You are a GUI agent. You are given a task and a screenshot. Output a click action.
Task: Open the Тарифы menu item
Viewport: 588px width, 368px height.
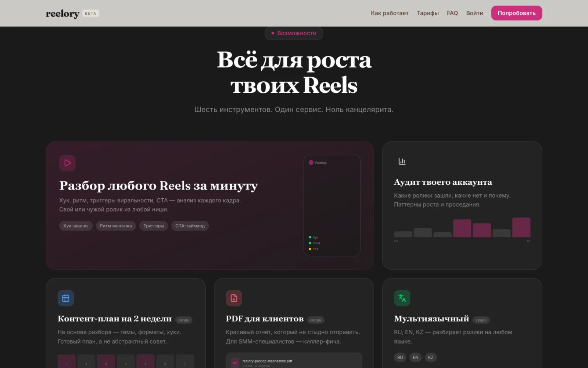coord(427,13)
